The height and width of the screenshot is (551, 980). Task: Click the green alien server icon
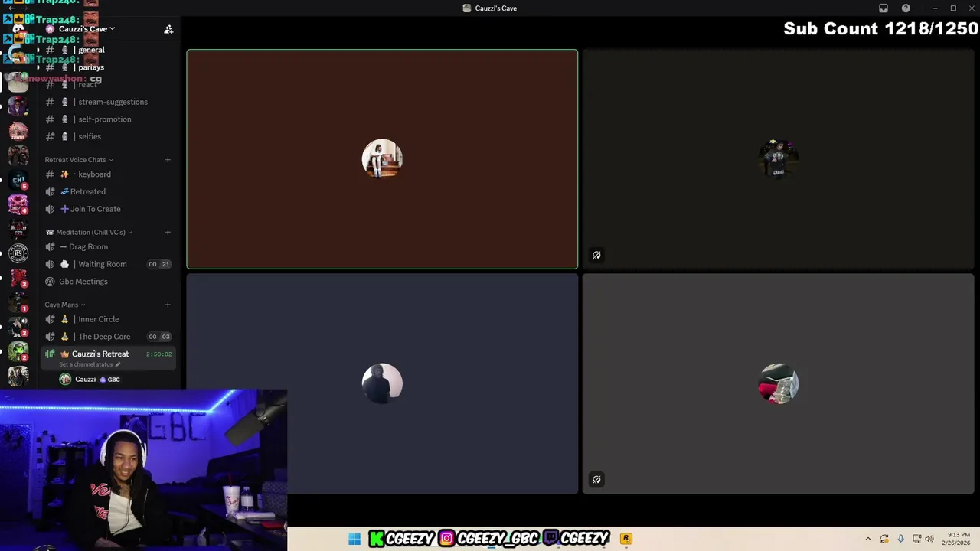[18, 351]
